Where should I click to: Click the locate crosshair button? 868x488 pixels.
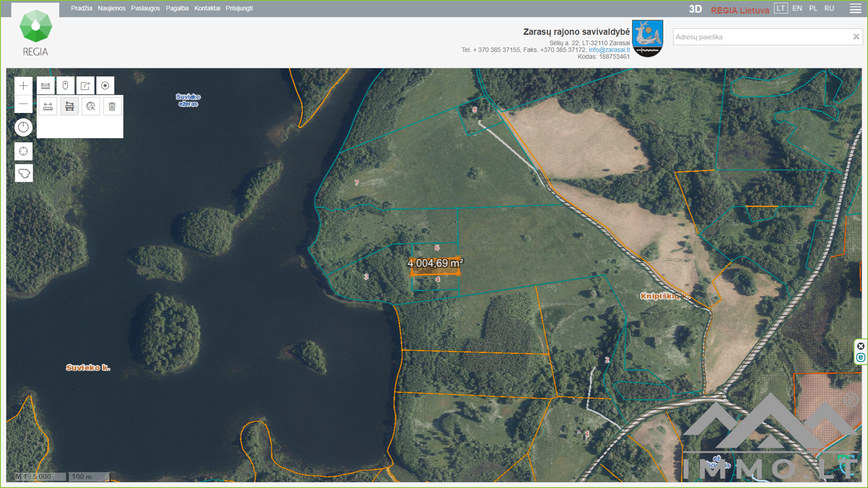(x=24, y=151)
